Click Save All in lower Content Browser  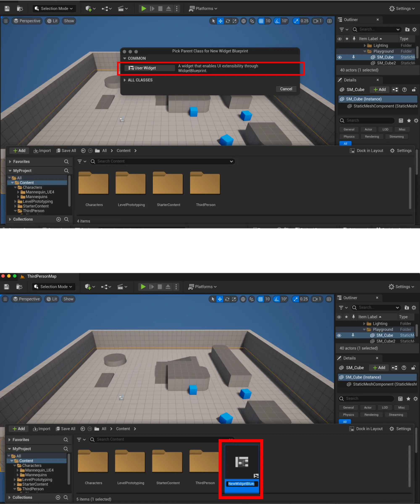coord(66,429)
